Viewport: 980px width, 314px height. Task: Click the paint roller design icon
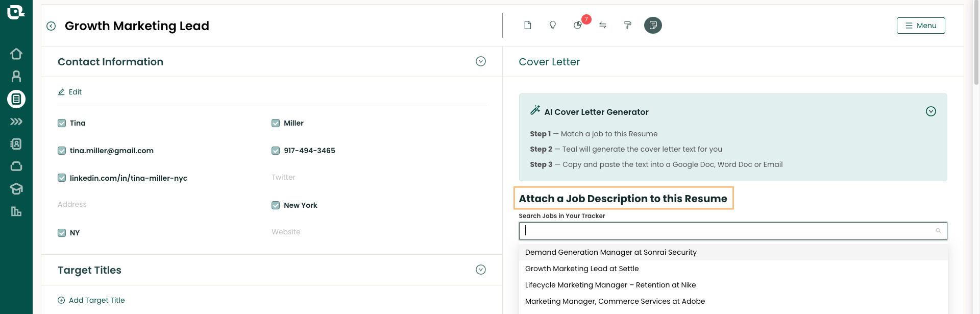[x=628, y=25]
